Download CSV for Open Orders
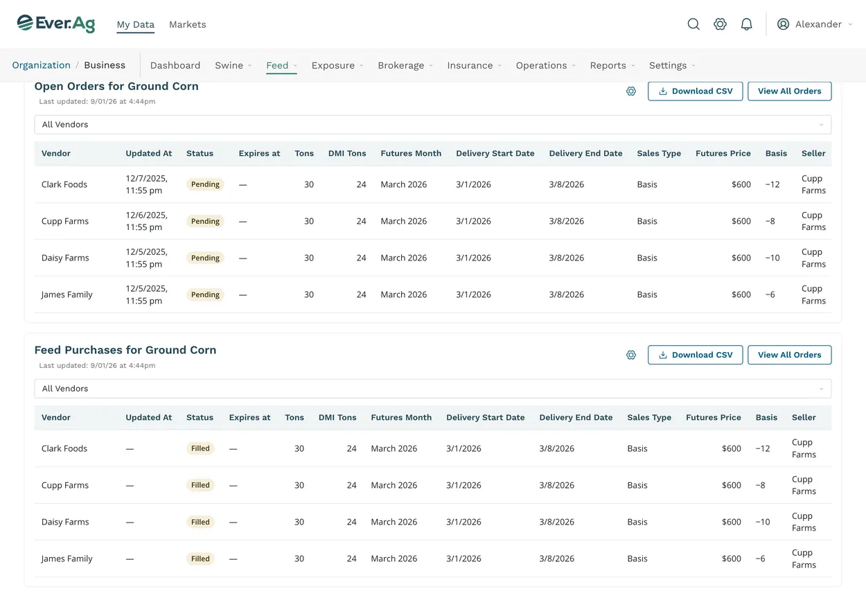 pos(696,91)
